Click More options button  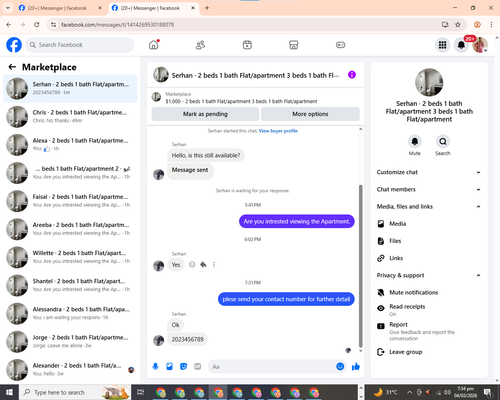coord(310,114)
